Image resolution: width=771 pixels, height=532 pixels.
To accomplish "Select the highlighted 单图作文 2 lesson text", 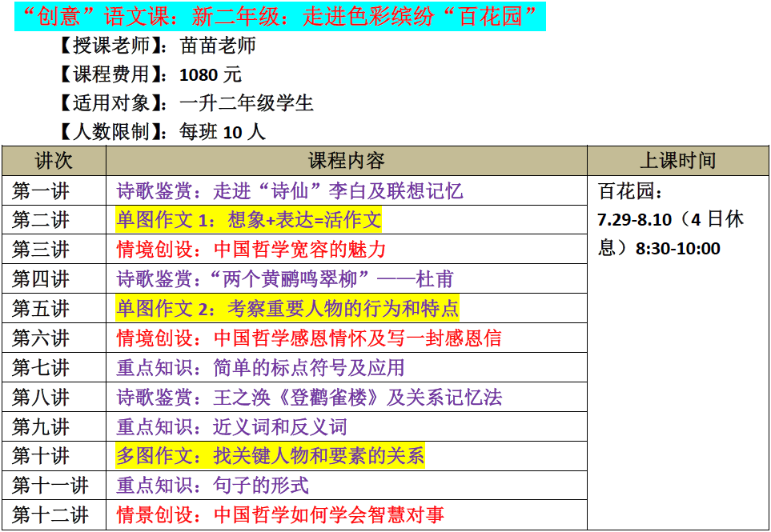I will click(287, 309).
